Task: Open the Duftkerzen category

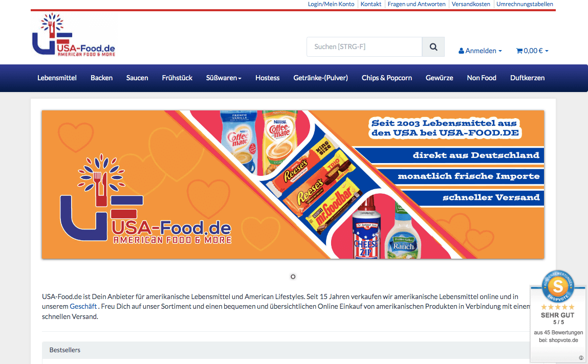Action: (x=527, y=78)
